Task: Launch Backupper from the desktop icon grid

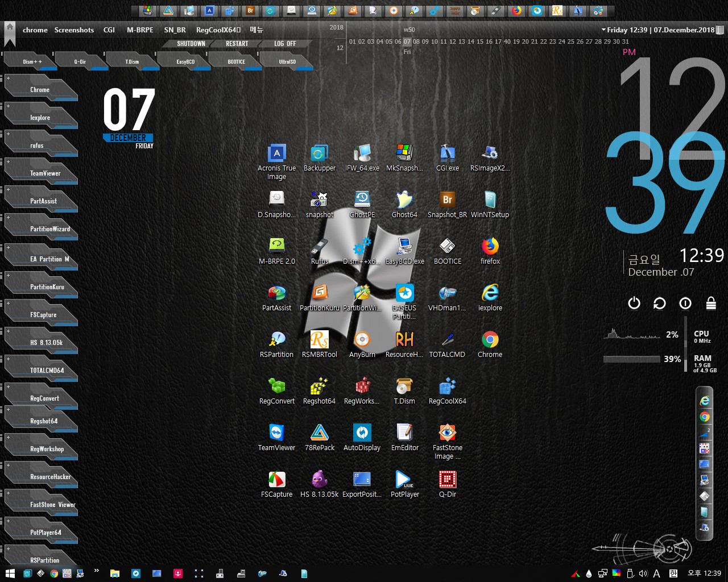Action: tap(319, 158)
